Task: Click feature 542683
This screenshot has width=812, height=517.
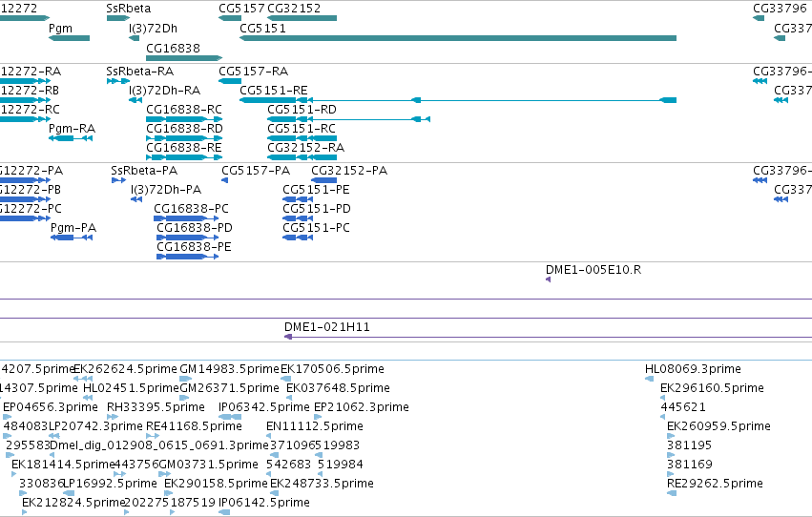Action: coord(288,465)
